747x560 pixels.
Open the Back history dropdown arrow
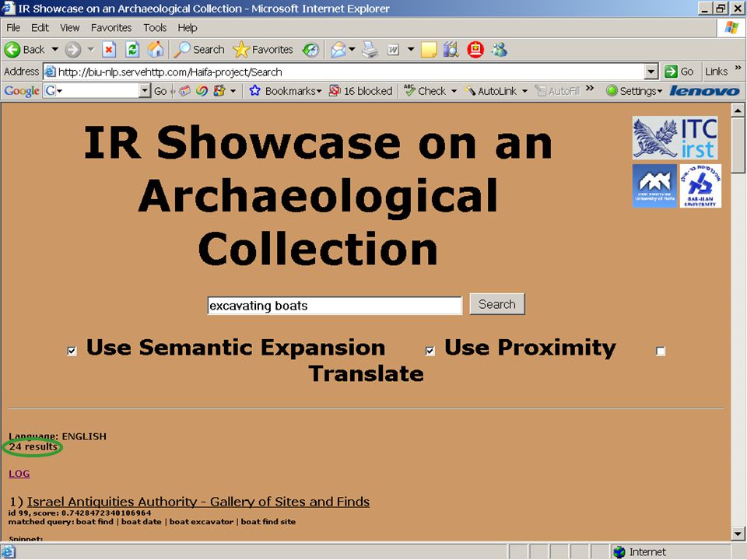click(54, 50)
